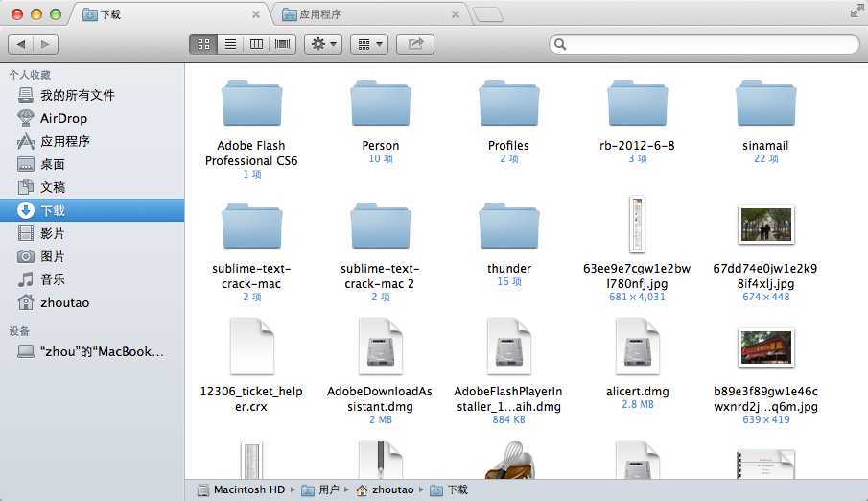Click 用户 in the path bar
The height and width of the screenshot is (501, 868).
320,489
